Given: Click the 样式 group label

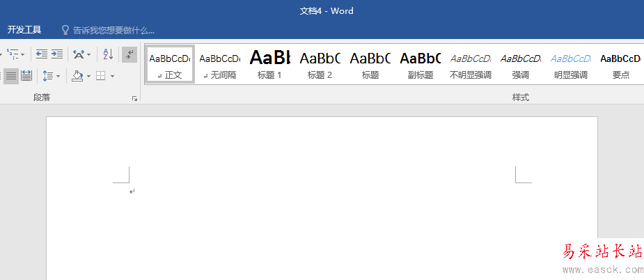Looking at the screenshot, I should 520,98.
